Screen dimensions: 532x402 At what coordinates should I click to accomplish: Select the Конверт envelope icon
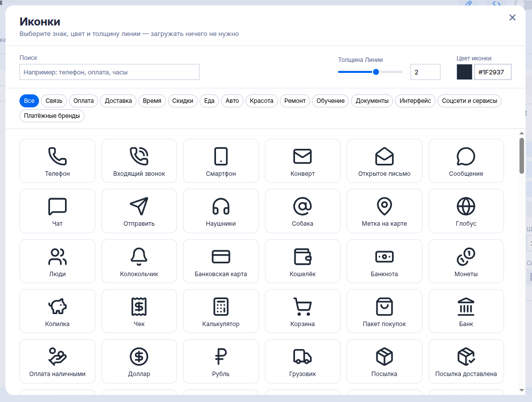[302, 161]
